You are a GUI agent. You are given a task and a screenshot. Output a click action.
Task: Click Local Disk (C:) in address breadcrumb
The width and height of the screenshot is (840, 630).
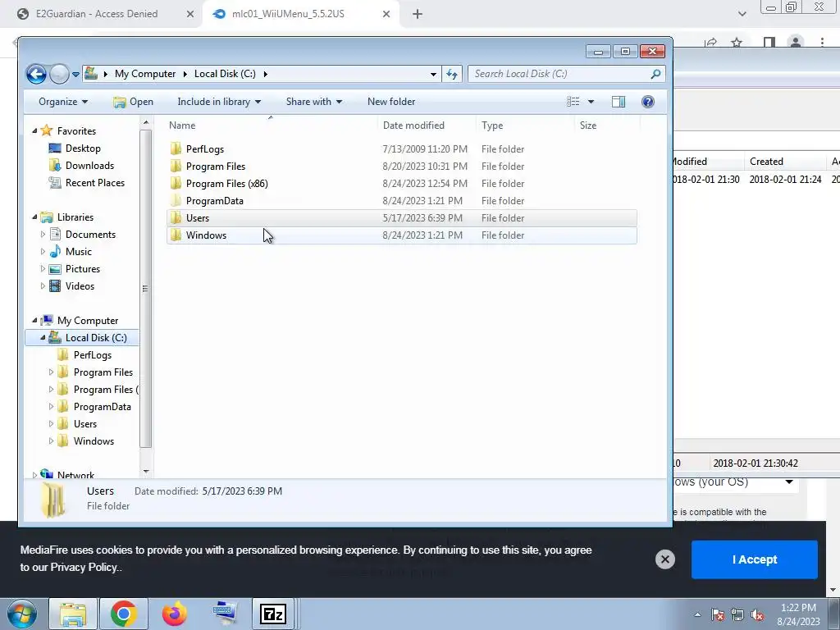click(x=225, y=74)
